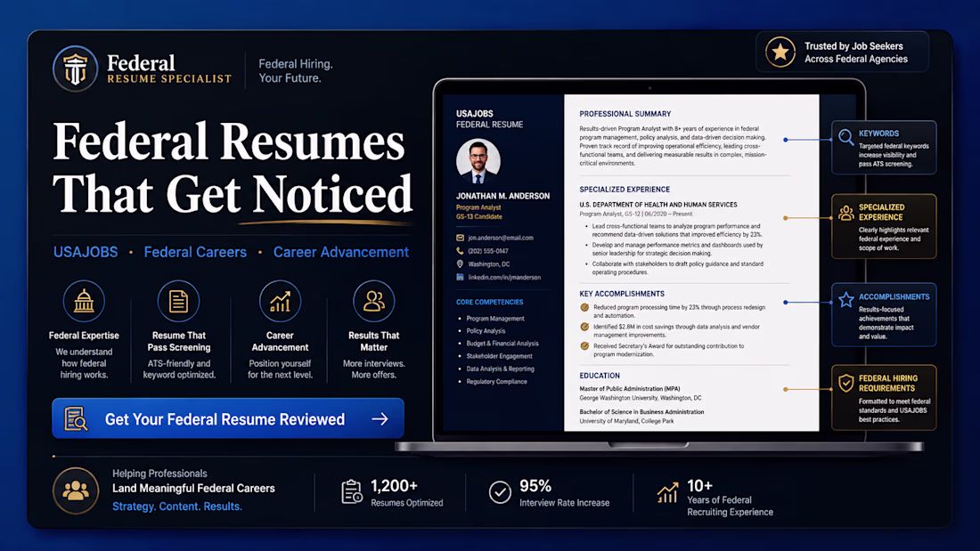The height and width of the screenshot is (551, 980).
Task: Click the location pin icon beside Washington, DC
Action: coord(460,264)
